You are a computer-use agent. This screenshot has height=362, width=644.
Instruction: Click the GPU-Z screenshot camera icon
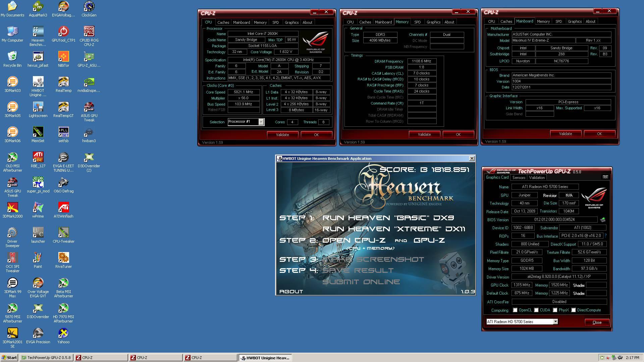[x=605, y=177]
